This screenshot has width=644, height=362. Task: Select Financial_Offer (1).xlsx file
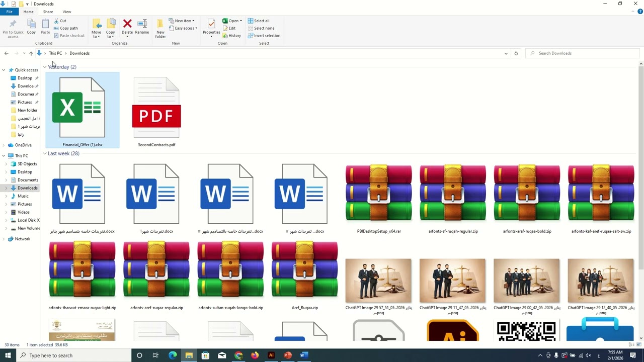click(x=83, y=110)
